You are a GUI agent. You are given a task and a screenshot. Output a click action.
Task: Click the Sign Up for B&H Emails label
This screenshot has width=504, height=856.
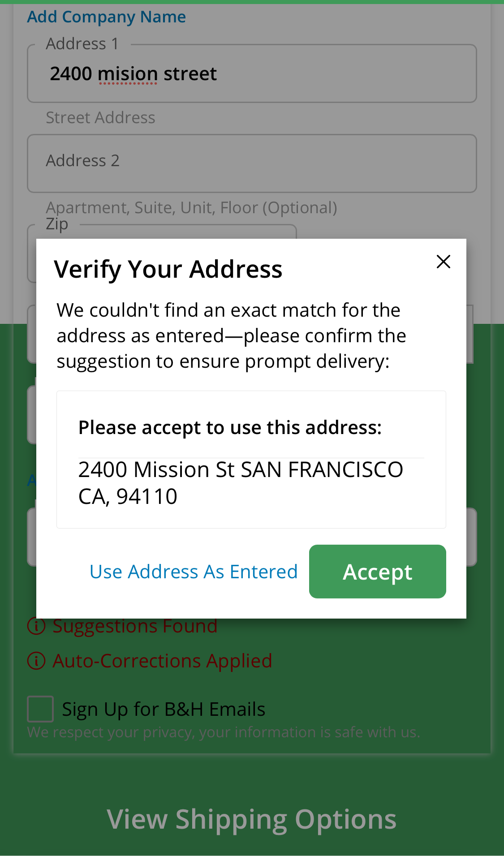coord(164,709)
